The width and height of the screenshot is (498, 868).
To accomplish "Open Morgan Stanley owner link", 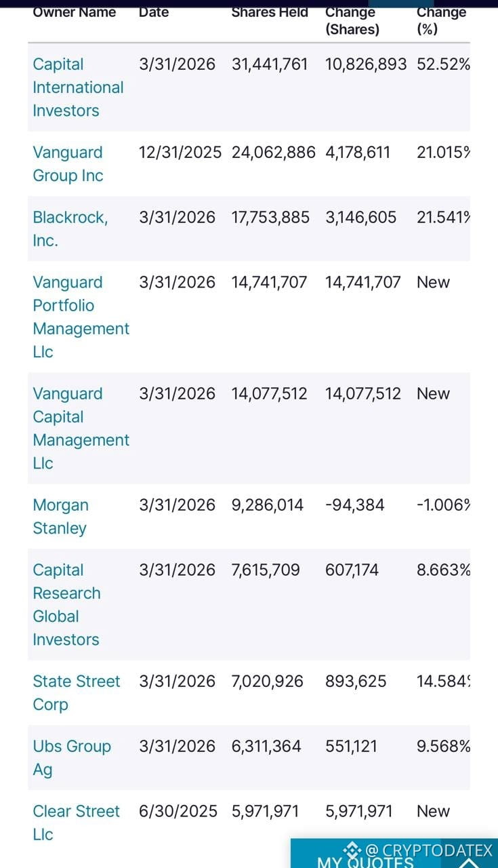I will point(60,517).
